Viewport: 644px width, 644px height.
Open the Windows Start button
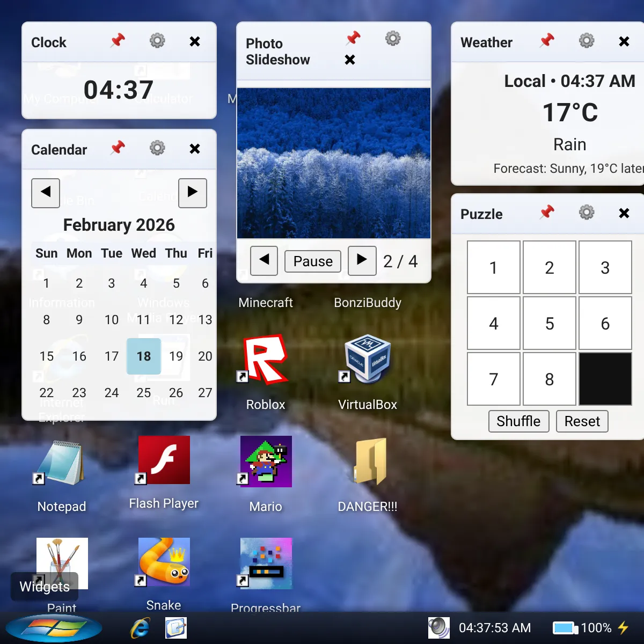[54, 628]
